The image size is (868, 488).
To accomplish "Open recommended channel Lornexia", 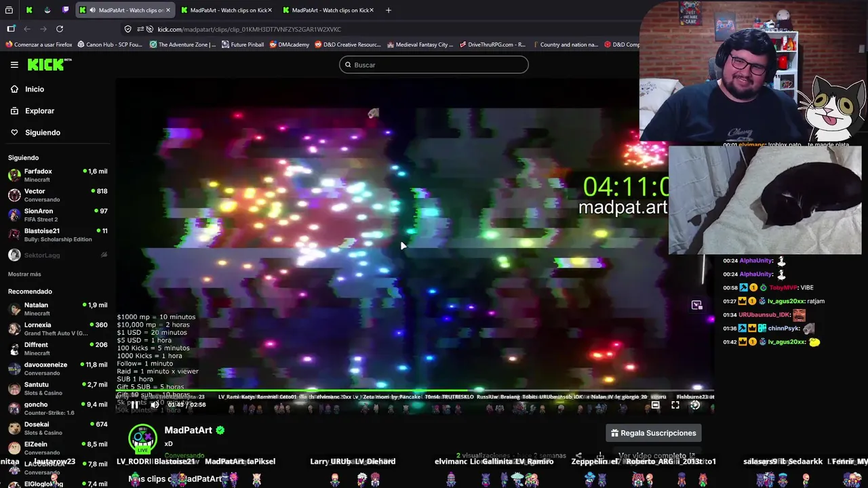I will [57, 329].
